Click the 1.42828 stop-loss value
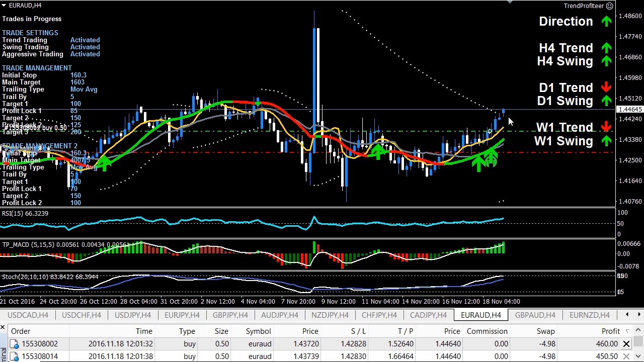The width and height of the screenshot is (644, 362). pyautogui.click(x=353, y=344)
